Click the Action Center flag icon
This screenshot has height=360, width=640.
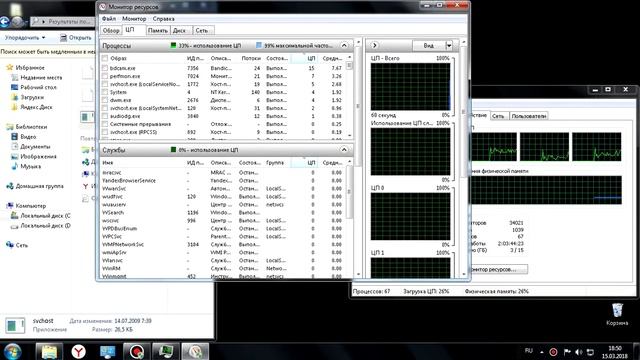(x=567, y=351)
